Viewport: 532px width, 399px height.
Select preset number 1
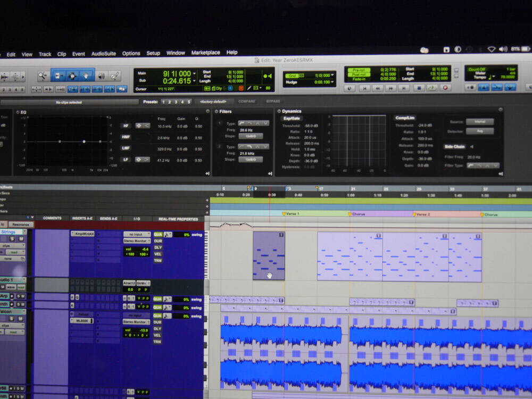tap(163, 102)
